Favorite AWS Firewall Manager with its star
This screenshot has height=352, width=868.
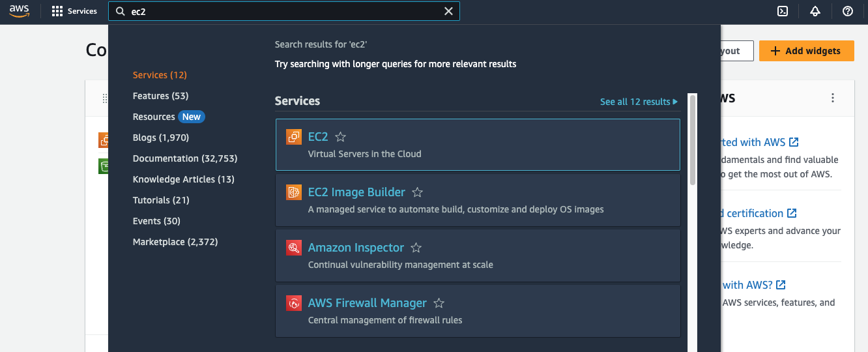[x=439, y=303]
